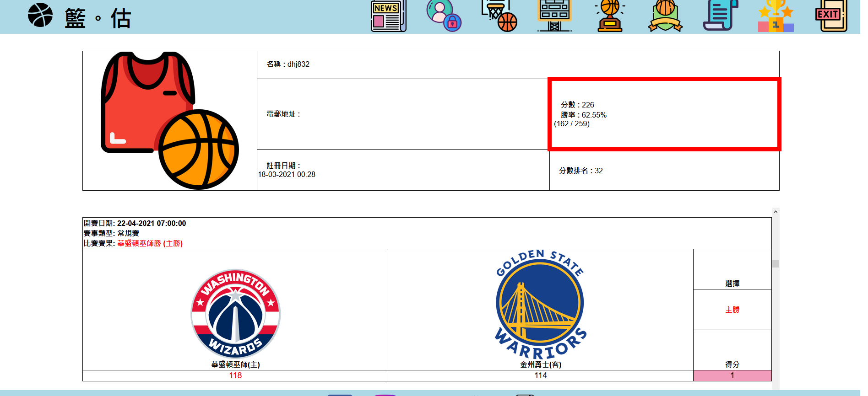868x396 pixels.
Task: Open the scroll document icon
Action: tap(720, 16)
